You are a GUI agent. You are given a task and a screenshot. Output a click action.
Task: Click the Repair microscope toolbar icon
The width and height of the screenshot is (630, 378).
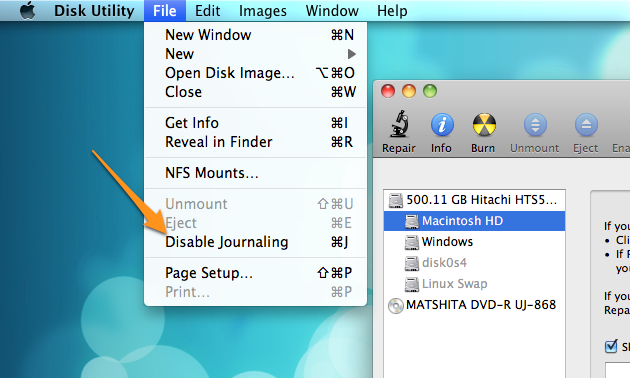point(399,124)
